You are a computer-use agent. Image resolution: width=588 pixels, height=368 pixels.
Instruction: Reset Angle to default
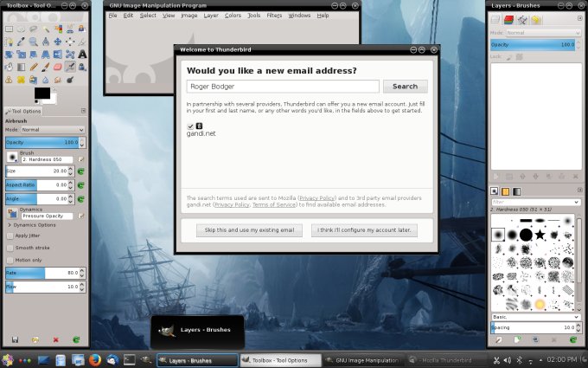pyautogui.click(x=80, y=199)
